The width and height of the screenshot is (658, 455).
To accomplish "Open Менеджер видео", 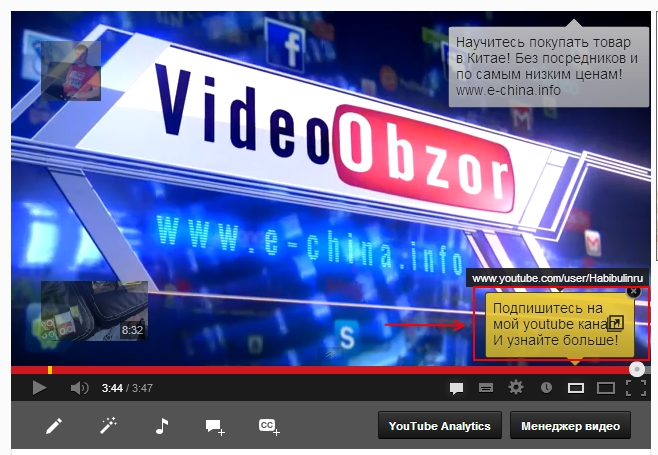I will tap(570, 426).
